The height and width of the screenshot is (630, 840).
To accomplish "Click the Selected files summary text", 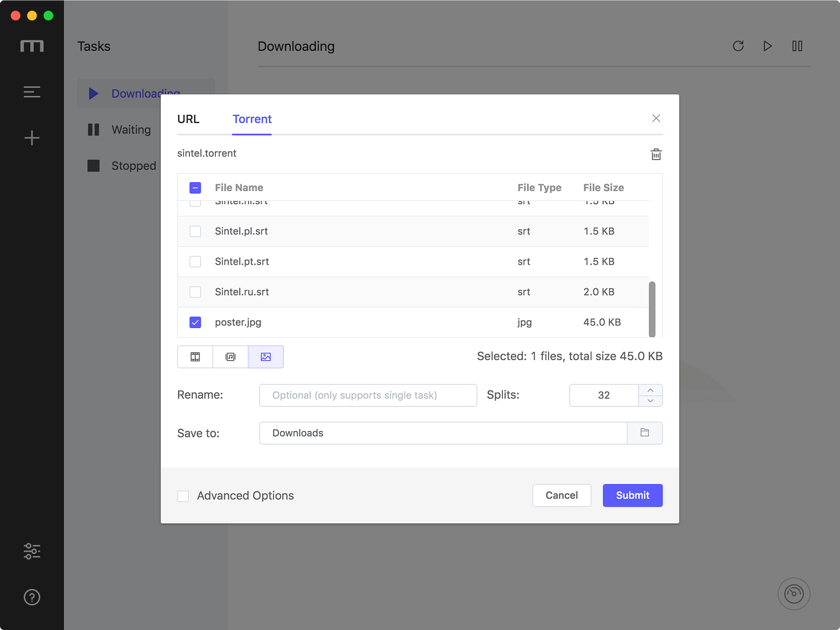I will [x=570, y=356].
